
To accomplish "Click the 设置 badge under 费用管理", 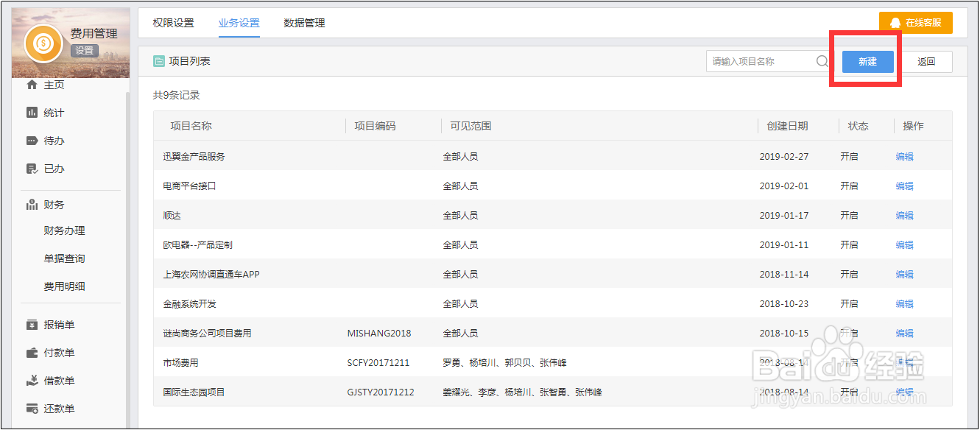I will 84,51.
